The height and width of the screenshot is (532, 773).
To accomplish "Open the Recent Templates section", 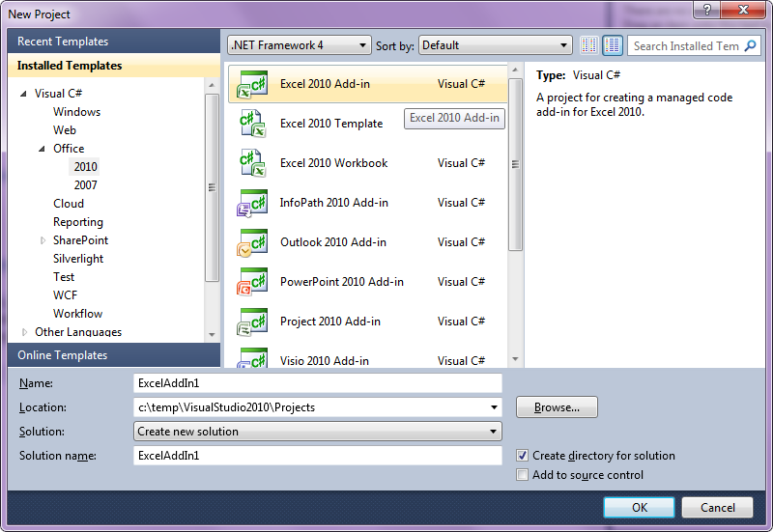I will pos(114,42).
